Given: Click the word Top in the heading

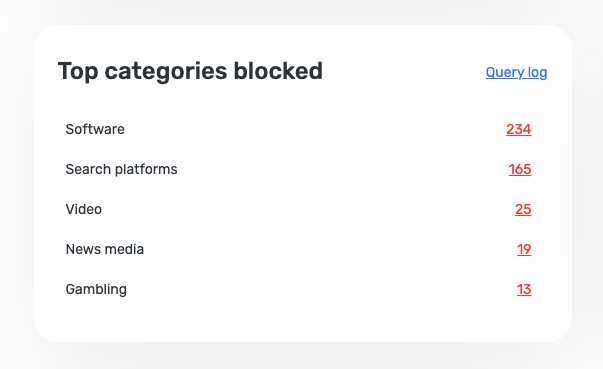Looking at the screenshot, I should tap(78, 71).
